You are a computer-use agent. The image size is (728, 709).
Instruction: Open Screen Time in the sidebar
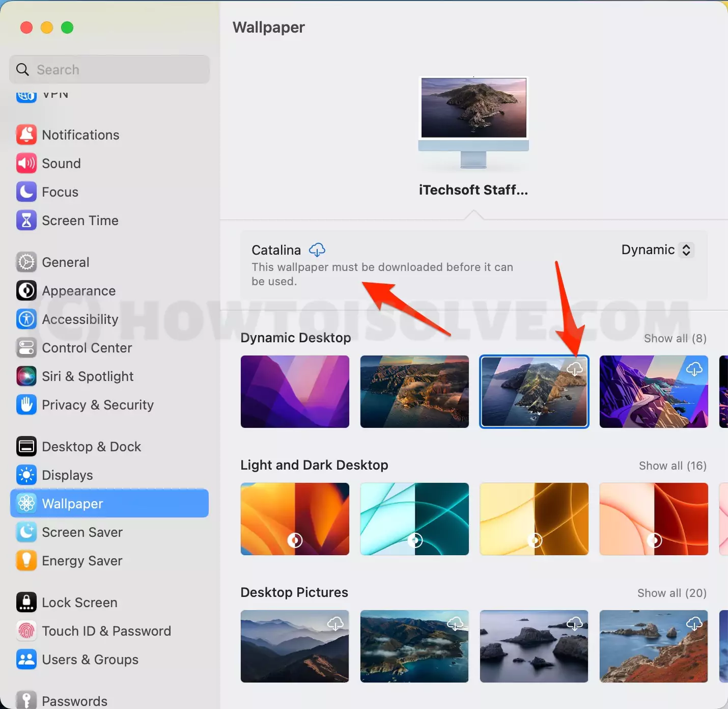click(109, 221)
